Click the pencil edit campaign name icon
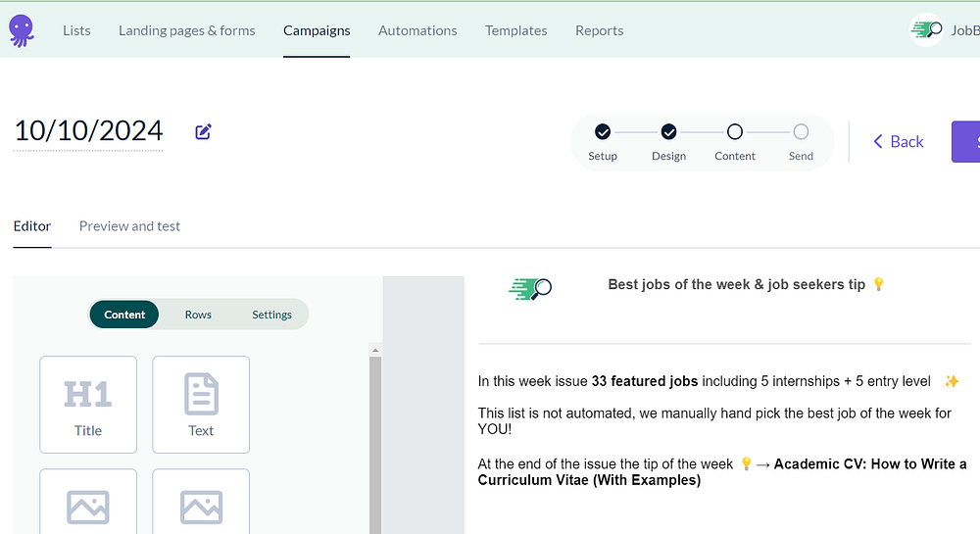 point(204,131)
